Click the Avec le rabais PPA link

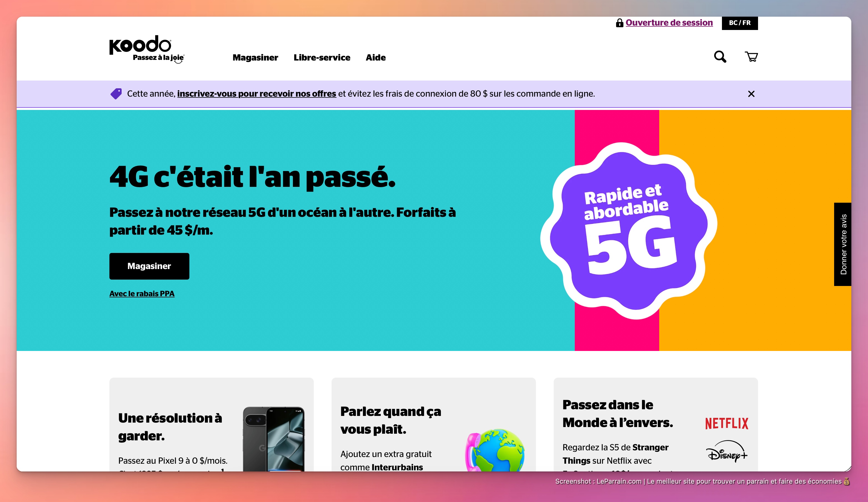point(142,294)
